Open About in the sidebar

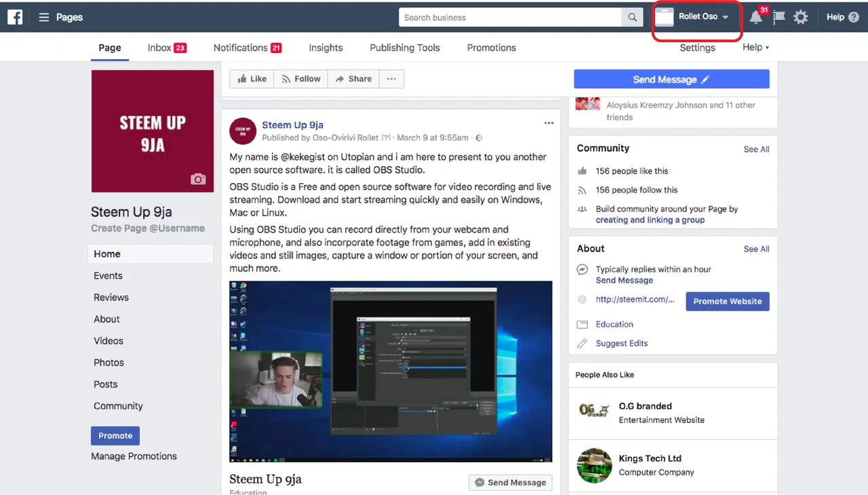106,319
